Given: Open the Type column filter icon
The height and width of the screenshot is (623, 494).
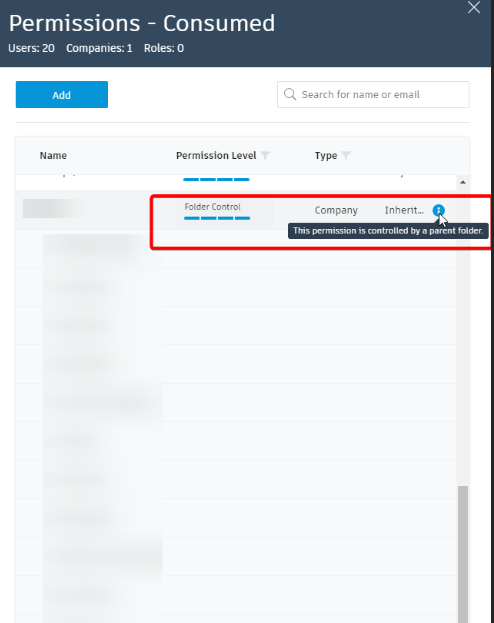Looking at the screenshot, I should click(346, 155).
